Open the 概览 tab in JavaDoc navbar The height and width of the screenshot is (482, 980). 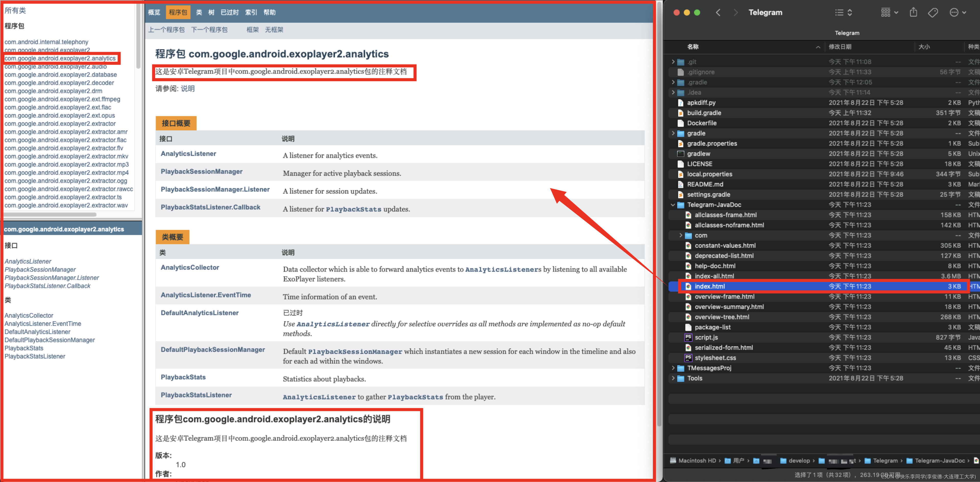[154, 13]
